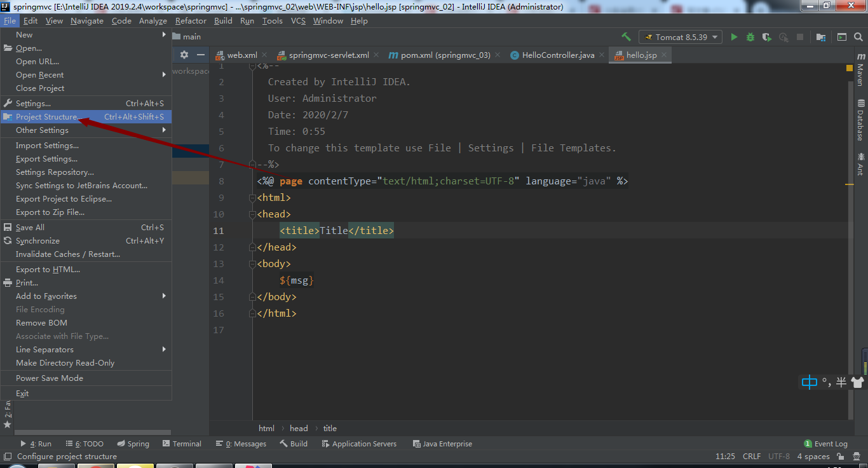The image size is (868, 468).
Task: Open the 4 spaces indent selector
Action: tap(813, 457)
